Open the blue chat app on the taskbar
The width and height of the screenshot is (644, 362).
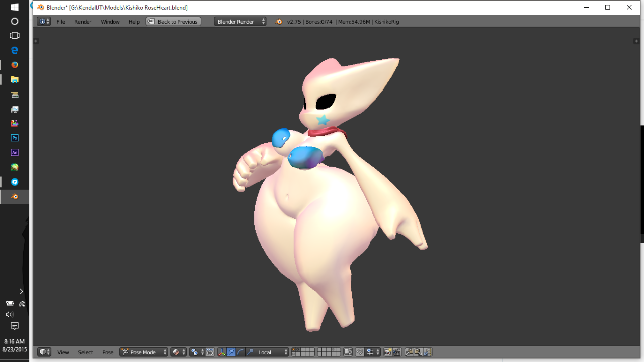[x=15, y=182]
